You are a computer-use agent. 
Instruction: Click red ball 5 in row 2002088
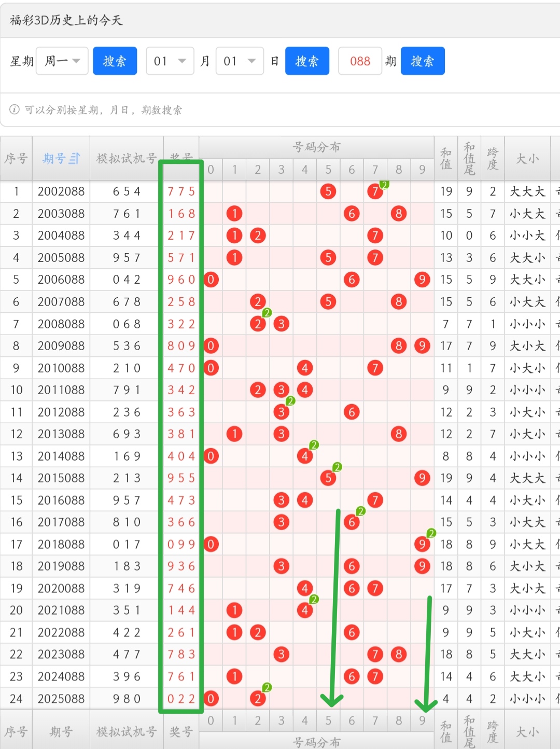[x=328, y=191]
